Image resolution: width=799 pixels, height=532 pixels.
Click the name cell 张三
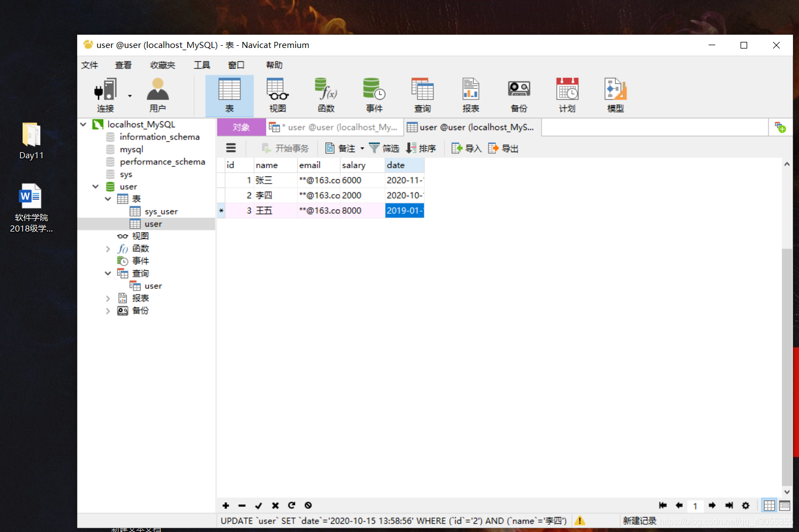(x=275, y=180)
